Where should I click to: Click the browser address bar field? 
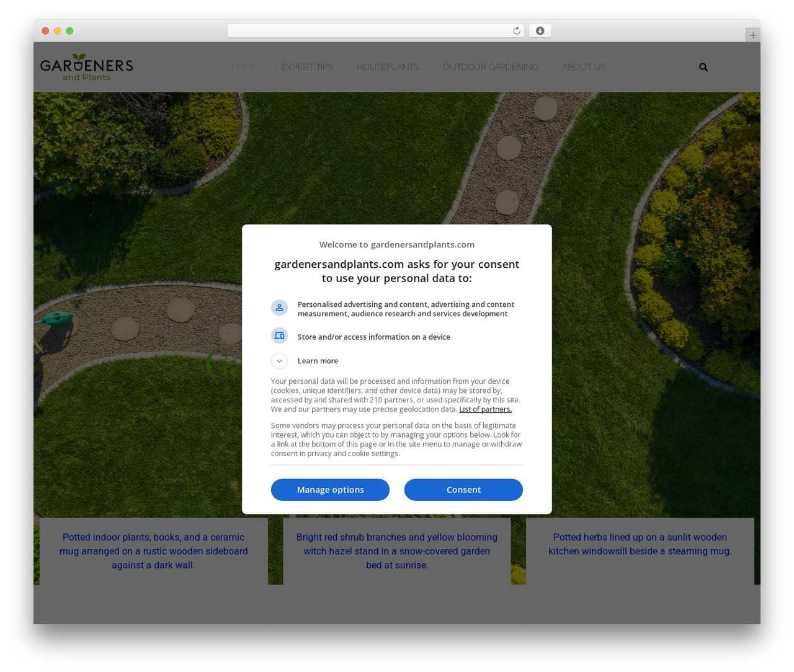tap(375, 31)
